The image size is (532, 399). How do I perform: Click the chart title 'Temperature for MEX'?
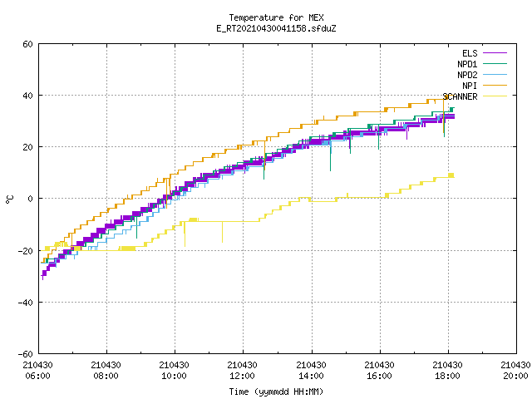coord(276,17)
